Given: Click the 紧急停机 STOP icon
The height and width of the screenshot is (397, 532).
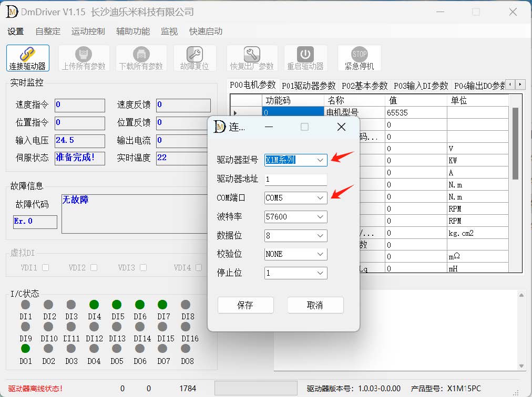Looking at the screenshot, I should coord(359,54).
